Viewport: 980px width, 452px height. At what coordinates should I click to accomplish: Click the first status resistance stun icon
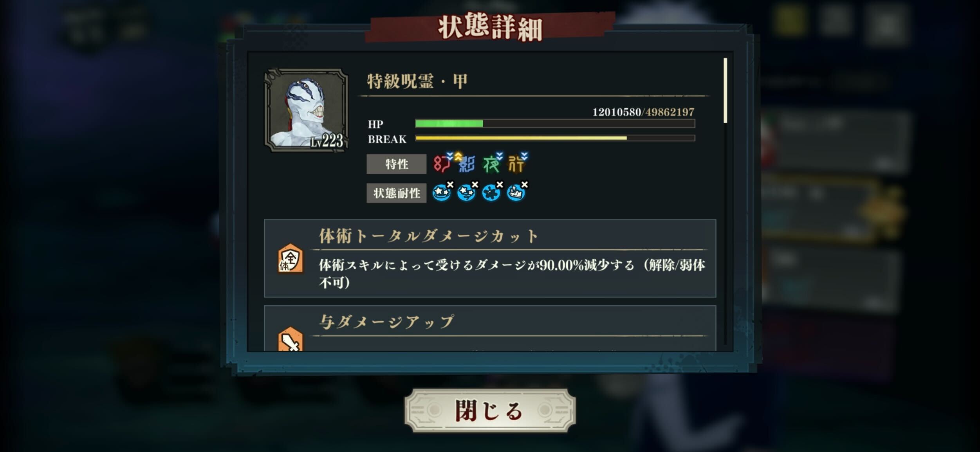point(442,192)
